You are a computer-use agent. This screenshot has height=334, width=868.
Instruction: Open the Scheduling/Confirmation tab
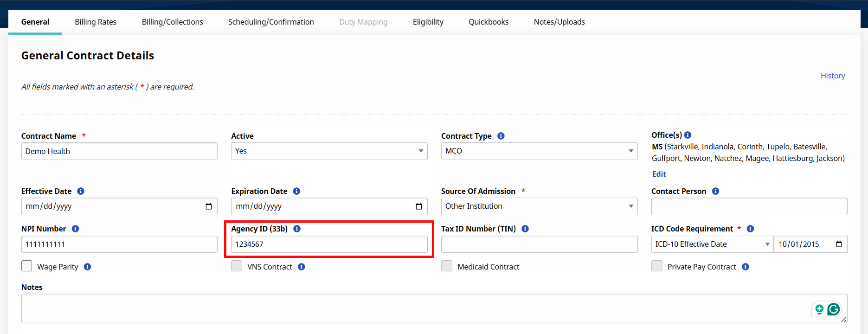click(271, 22)
